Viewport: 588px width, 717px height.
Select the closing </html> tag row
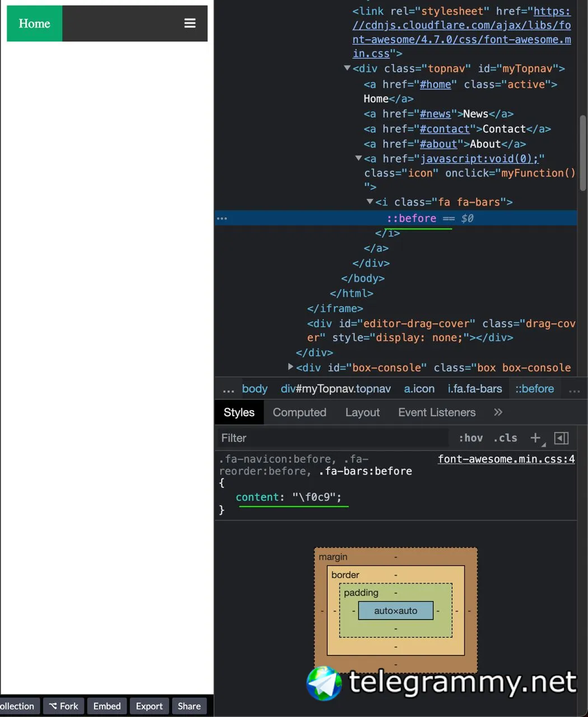[x=351, y=293]
